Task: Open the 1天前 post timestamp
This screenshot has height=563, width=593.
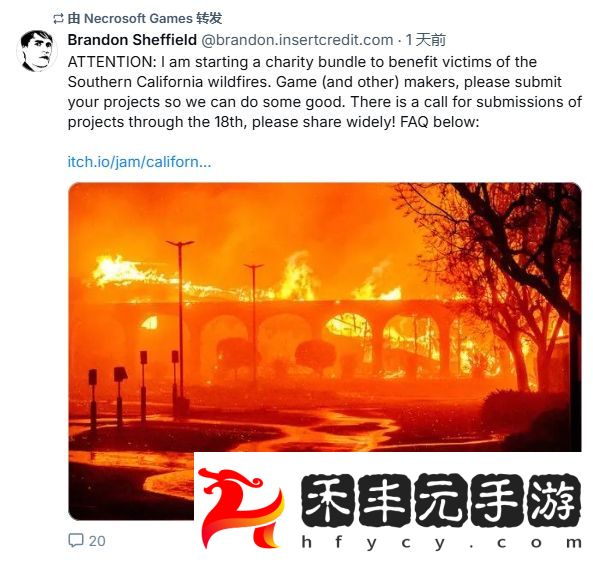Action: [426, 40]
